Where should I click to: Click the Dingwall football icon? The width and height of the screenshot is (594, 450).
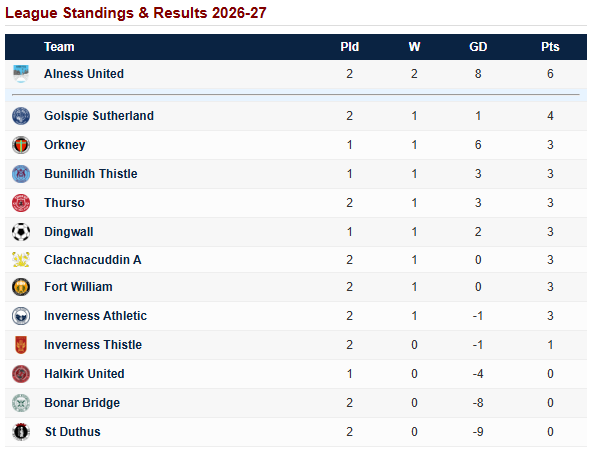[x=21, y=232]
